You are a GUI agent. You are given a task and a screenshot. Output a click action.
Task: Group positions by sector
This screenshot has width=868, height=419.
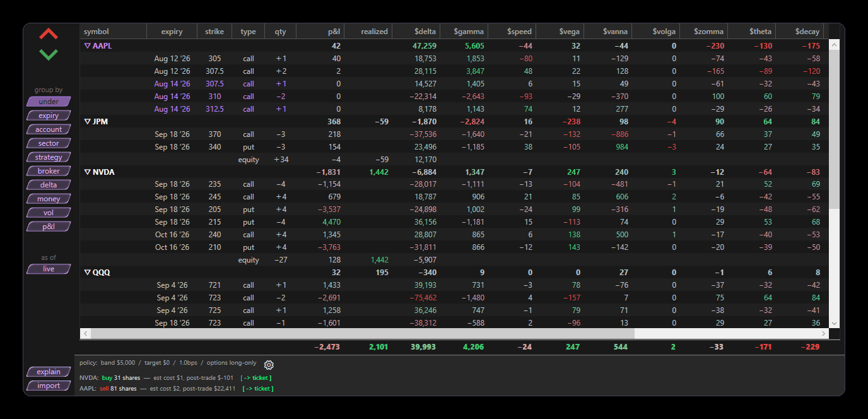point(49,143)
